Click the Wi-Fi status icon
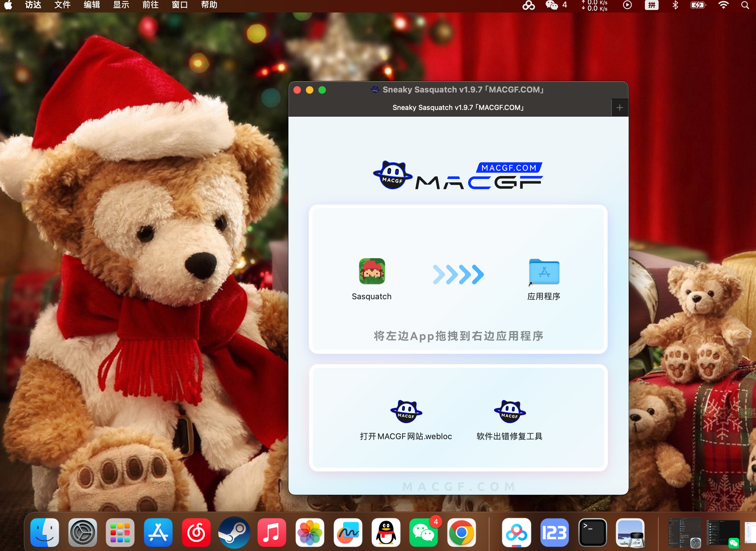 [x=723, y=5]
